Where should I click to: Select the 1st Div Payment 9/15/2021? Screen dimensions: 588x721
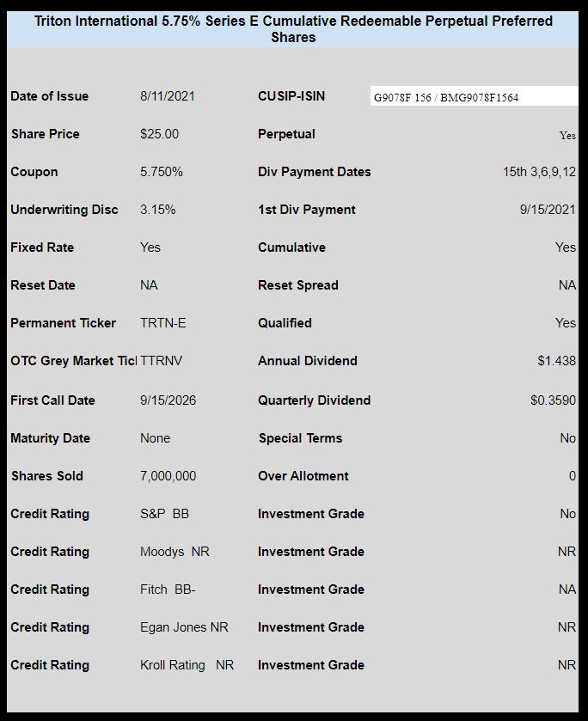[548, 210]
